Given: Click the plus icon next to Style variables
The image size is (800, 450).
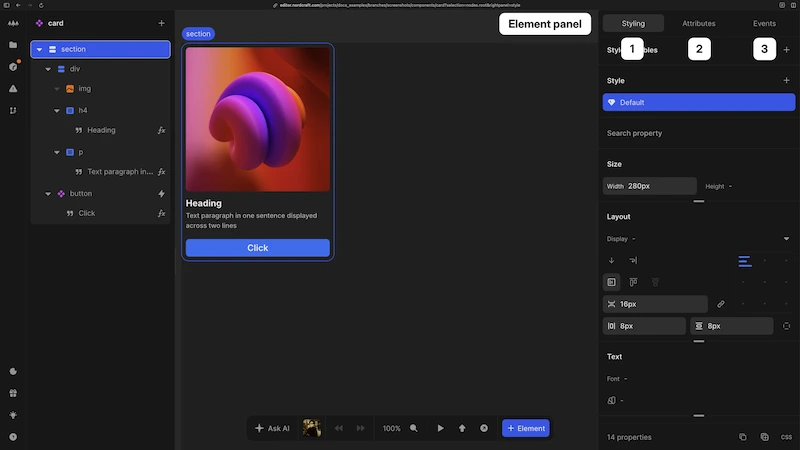Looking at the screenshot, I should click(786, 49).
